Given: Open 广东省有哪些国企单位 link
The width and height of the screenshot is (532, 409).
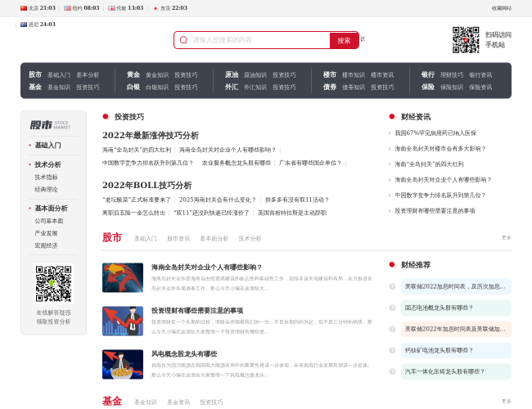Looking at the screenshot, I should [x=309, y=163].
